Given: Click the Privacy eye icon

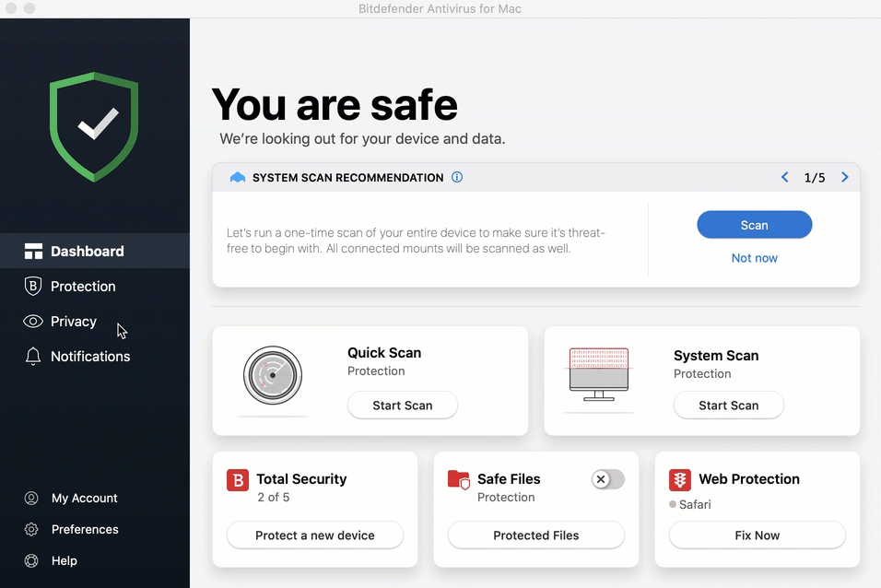Looking at the screenshot, I should pos(33,321).
